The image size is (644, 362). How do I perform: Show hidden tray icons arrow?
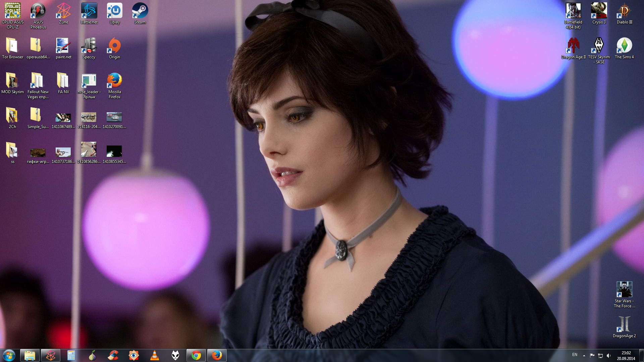click(584, 355)
